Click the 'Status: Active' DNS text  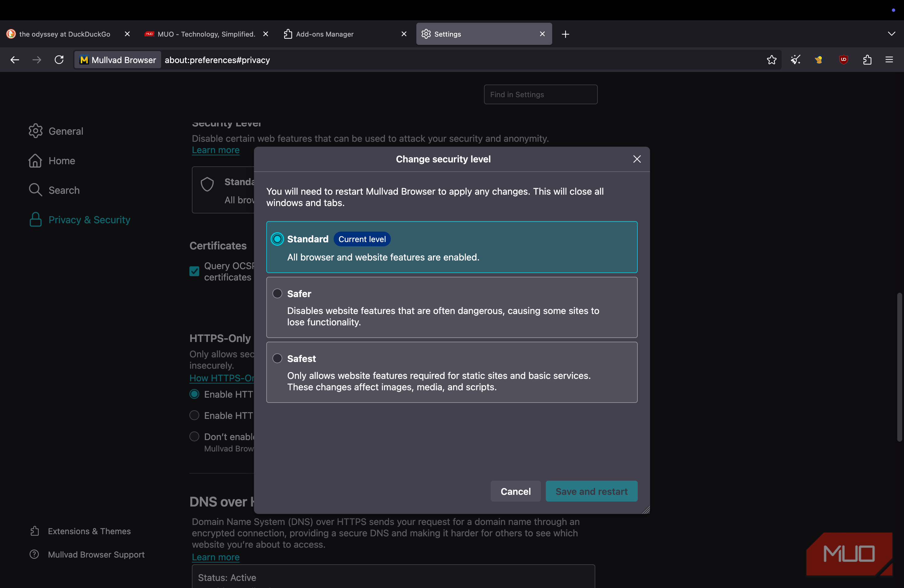[227, 577]
